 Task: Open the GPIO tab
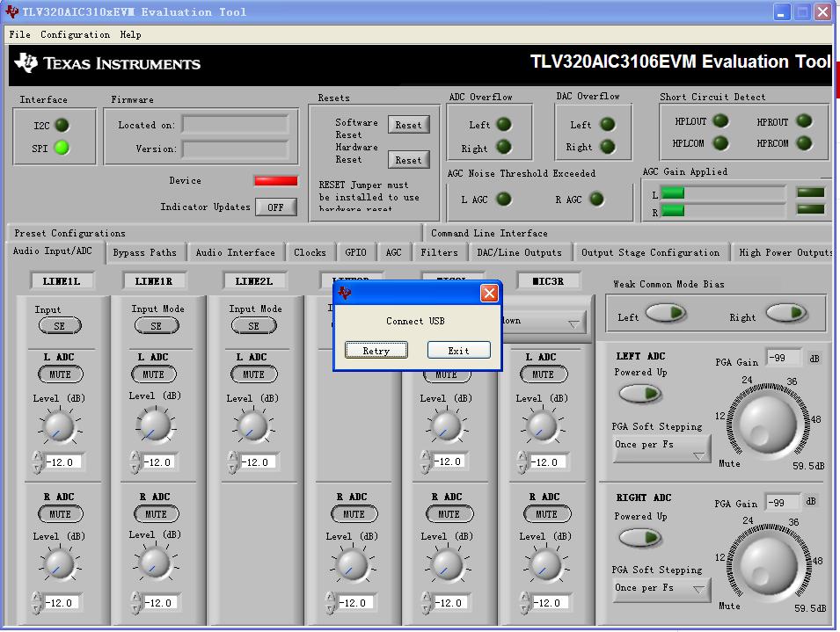click(355, 252)
